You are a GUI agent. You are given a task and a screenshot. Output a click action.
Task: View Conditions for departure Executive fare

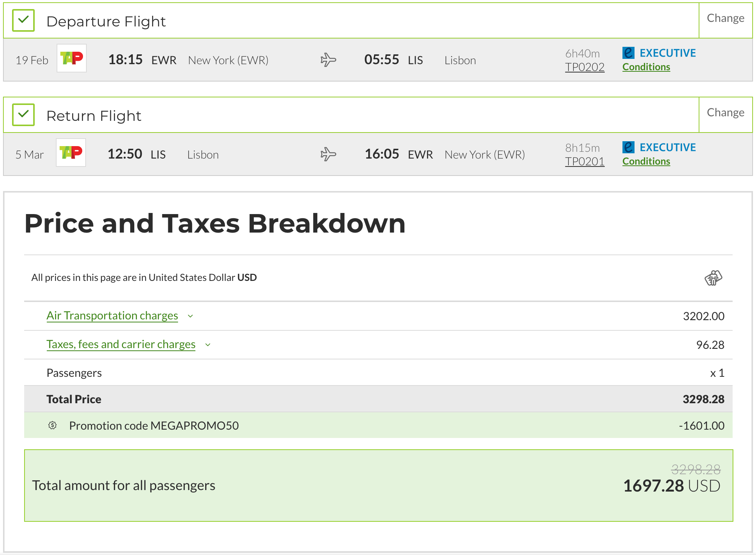click(x=646, y=67)
